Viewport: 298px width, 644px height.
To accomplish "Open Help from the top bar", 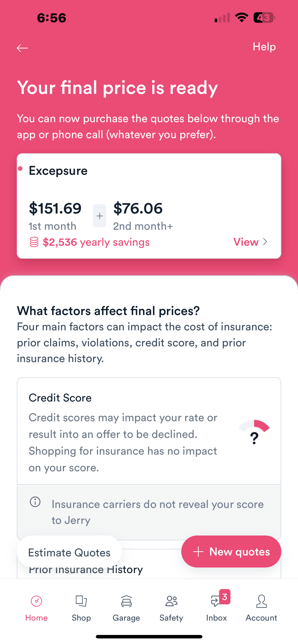I will pos(264,47).
